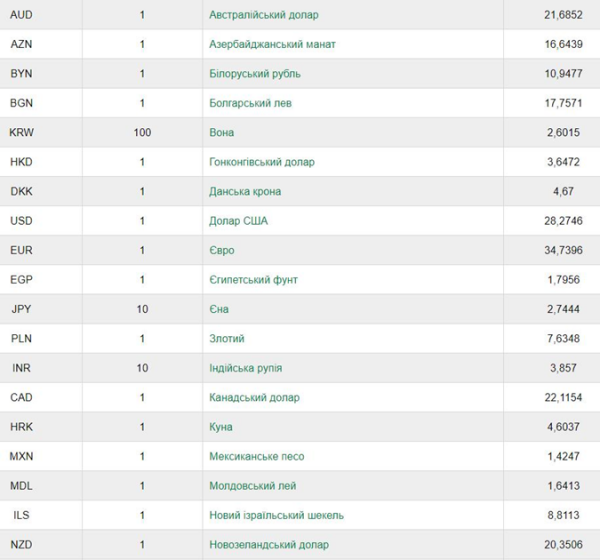Open the Канадський долар link

click(254, 397)
